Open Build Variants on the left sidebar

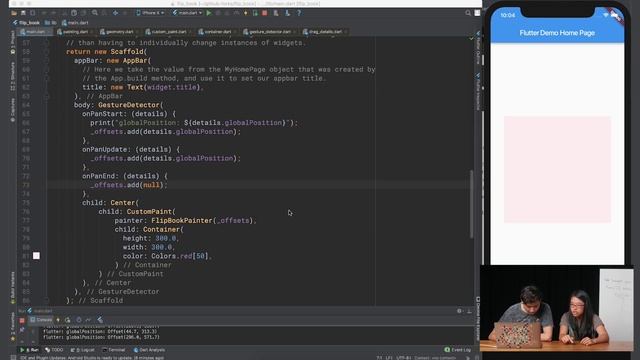coord(13,288)
